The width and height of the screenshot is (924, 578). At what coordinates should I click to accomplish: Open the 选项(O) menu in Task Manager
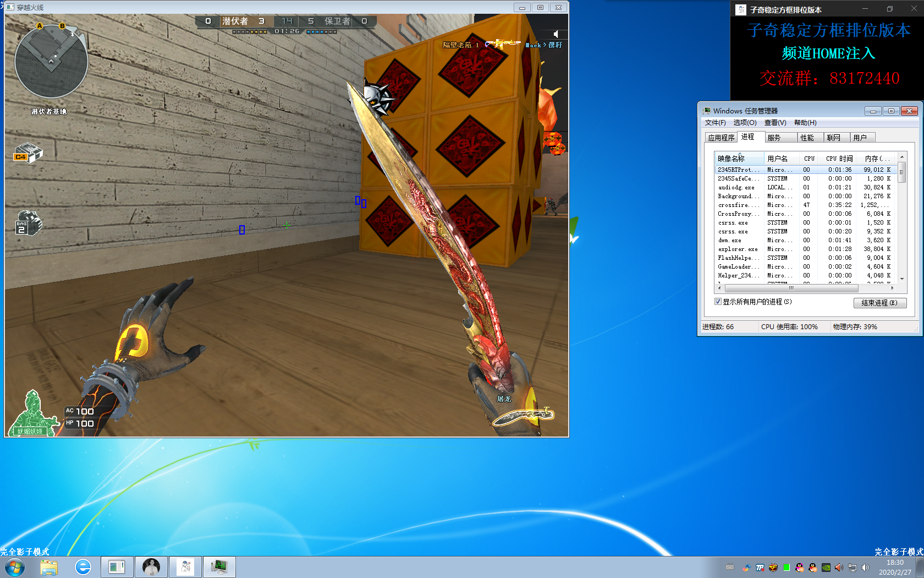click(745, 123)
